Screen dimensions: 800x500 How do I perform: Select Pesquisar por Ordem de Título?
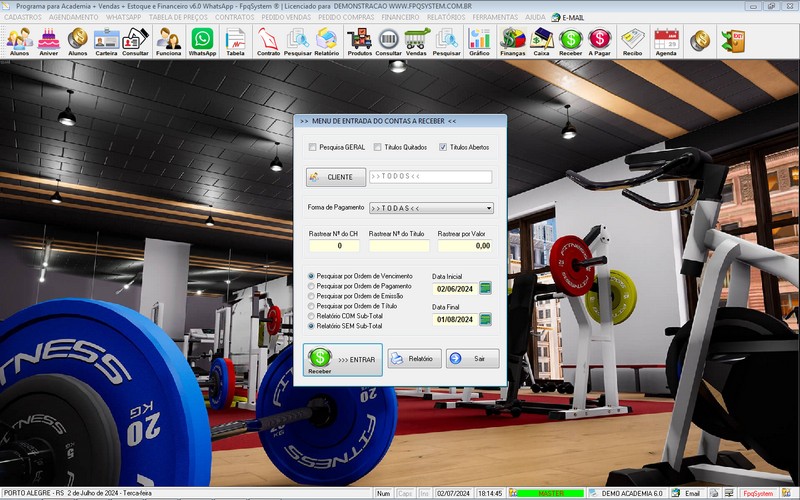(311, 306)
